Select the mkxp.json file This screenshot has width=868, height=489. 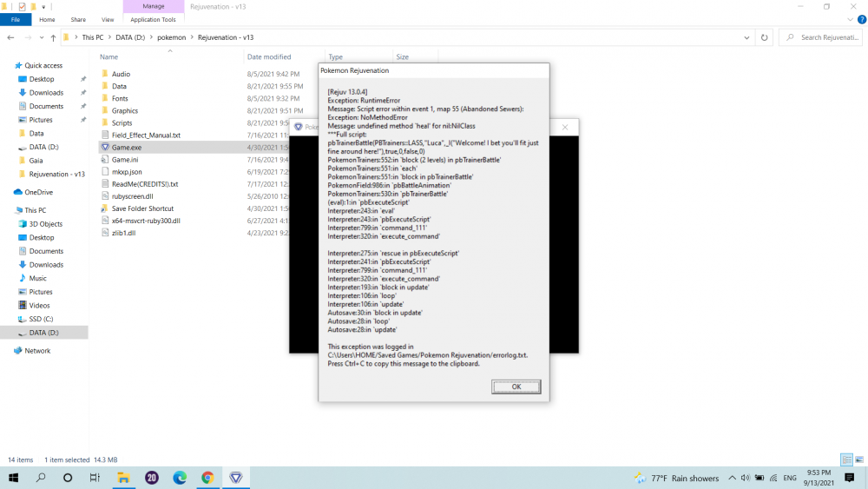click(127, 172)
